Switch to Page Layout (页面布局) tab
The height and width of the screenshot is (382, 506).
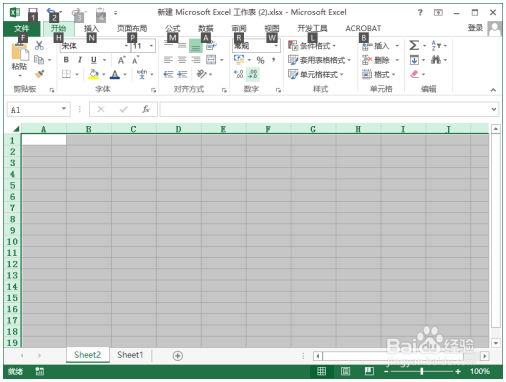click(132, 29)
